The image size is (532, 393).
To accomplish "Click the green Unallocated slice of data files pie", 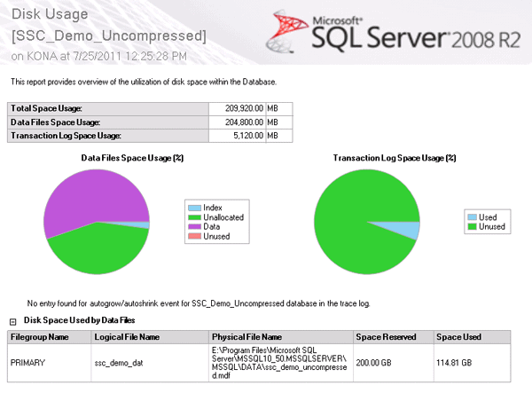I will coord(98,249).
